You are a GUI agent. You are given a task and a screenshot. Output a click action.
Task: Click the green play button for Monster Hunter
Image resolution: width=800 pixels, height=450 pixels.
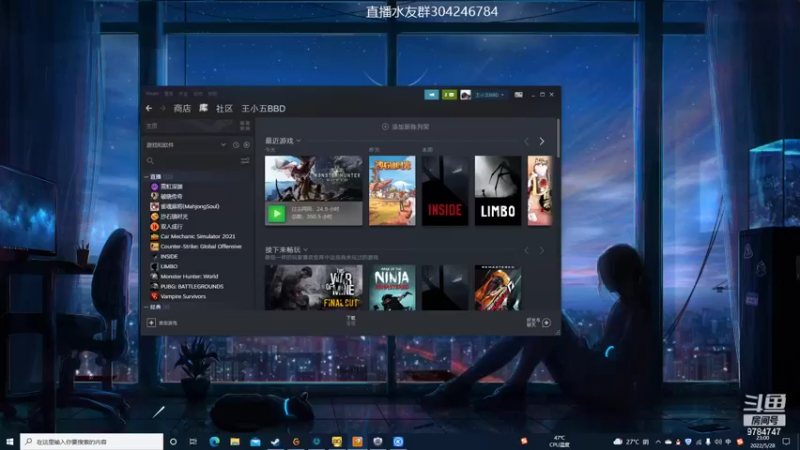(x=277, y=213)
